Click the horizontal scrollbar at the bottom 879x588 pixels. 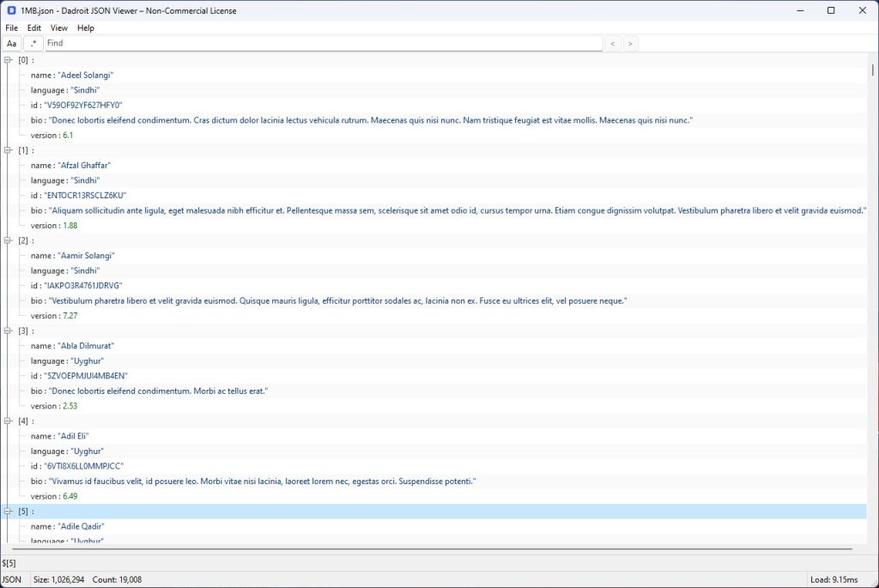click(429, 549)
